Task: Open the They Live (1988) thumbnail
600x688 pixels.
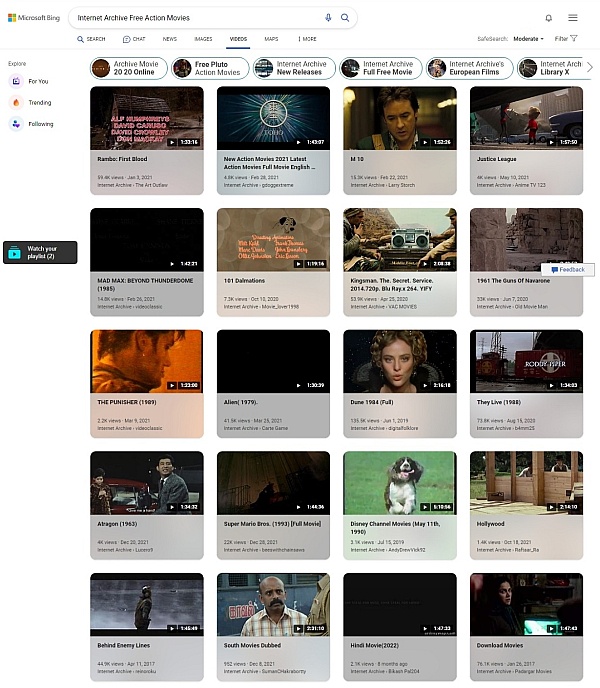Action: [x=526, y=361]
